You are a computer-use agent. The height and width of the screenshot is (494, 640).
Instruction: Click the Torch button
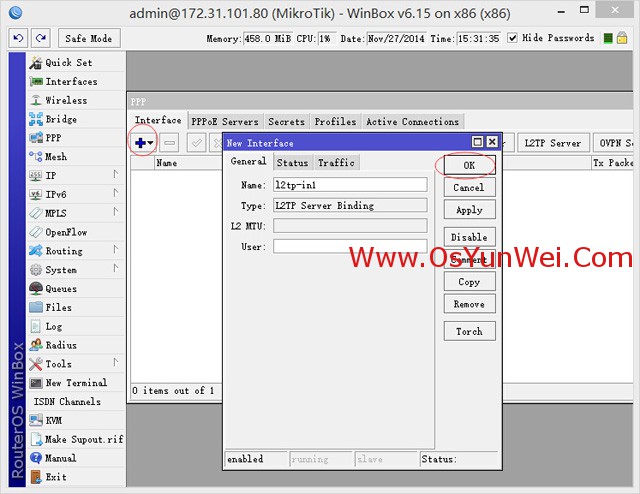pyautogui.click(x=469, y=331)
